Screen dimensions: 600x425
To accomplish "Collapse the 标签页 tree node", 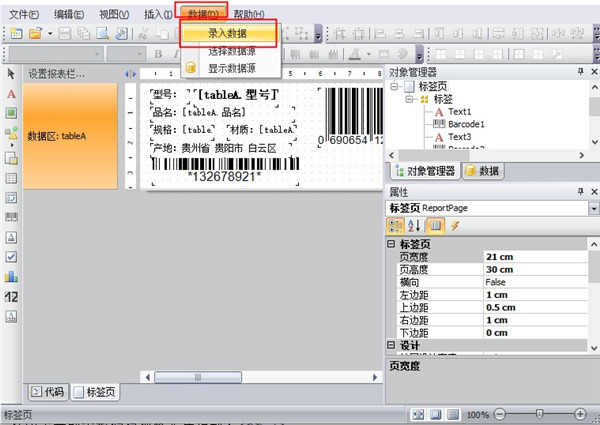I will tap(395, 87).
